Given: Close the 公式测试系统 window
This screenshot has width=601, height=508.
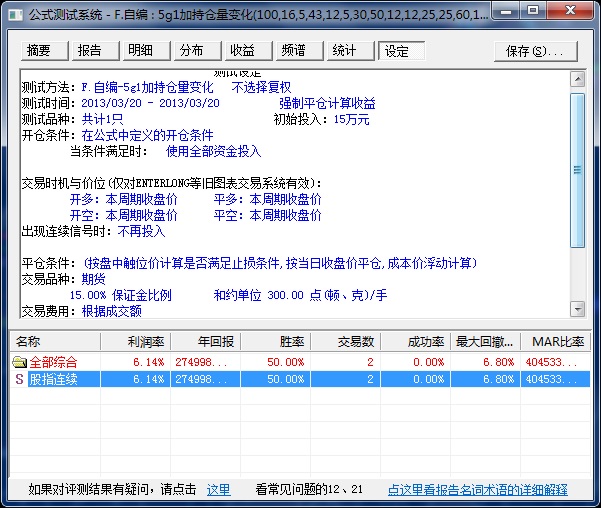Looking at the screenshot, I should coord(571,11).
